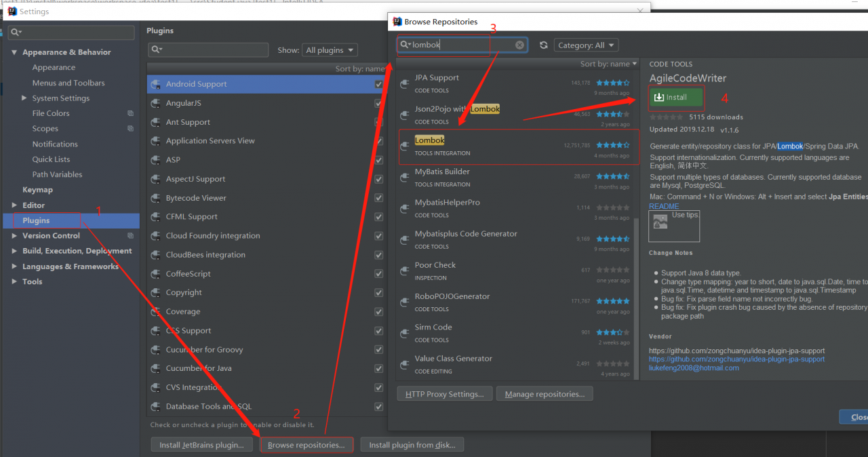Click the AngularJS plugin icon
The height and width of the screenshot is (457, 868).
pyautogui.click(x=155, y=103)
